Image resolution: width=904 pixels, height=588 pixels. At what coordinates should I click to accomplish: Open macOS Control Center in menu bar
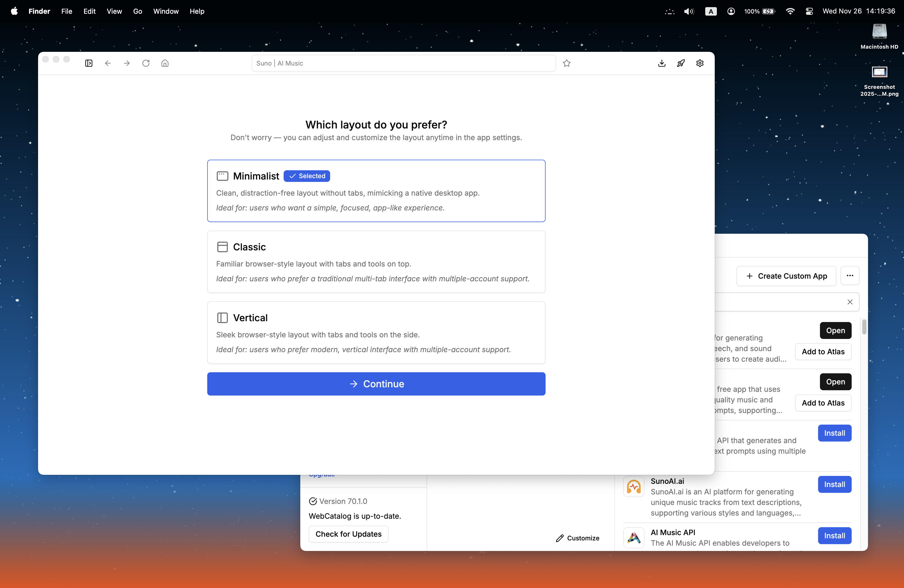pos(809,11)
